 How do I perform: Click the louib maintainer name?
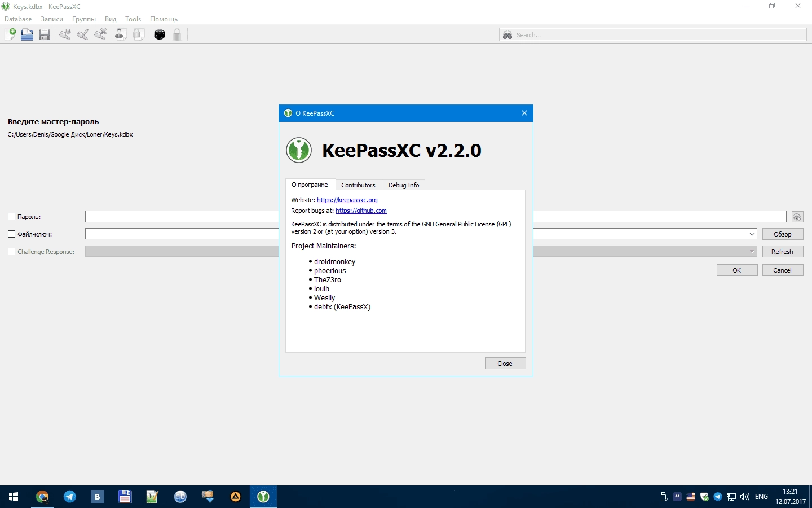(x=322, y=289)
